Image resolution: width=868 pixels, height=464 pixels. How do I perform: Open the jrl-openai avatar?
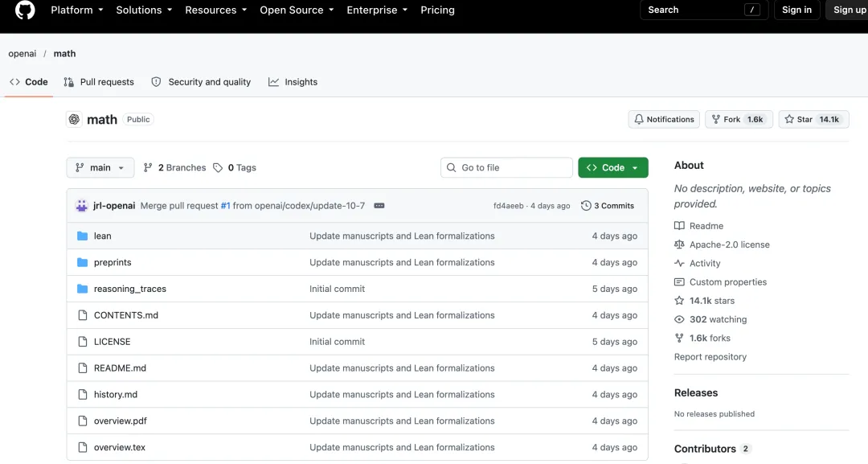pyautogui.click(x=82, y=205)
